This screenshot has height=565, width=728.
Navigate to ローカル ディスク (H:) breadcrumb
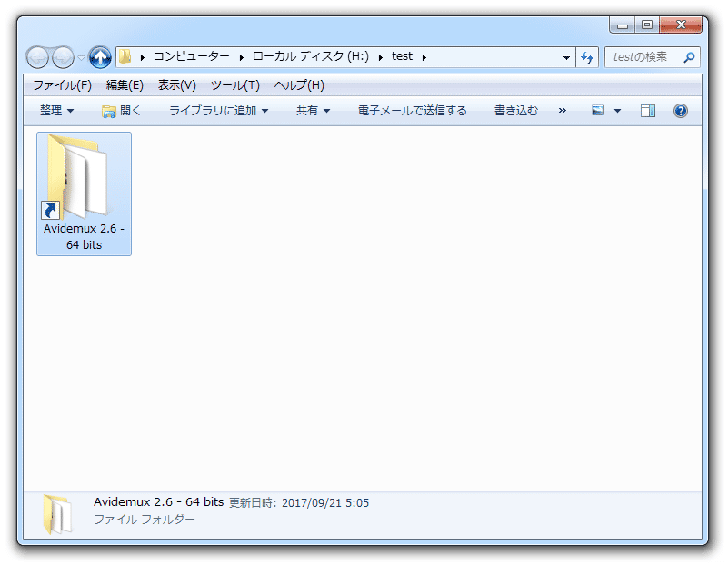(x=311, y=56)
